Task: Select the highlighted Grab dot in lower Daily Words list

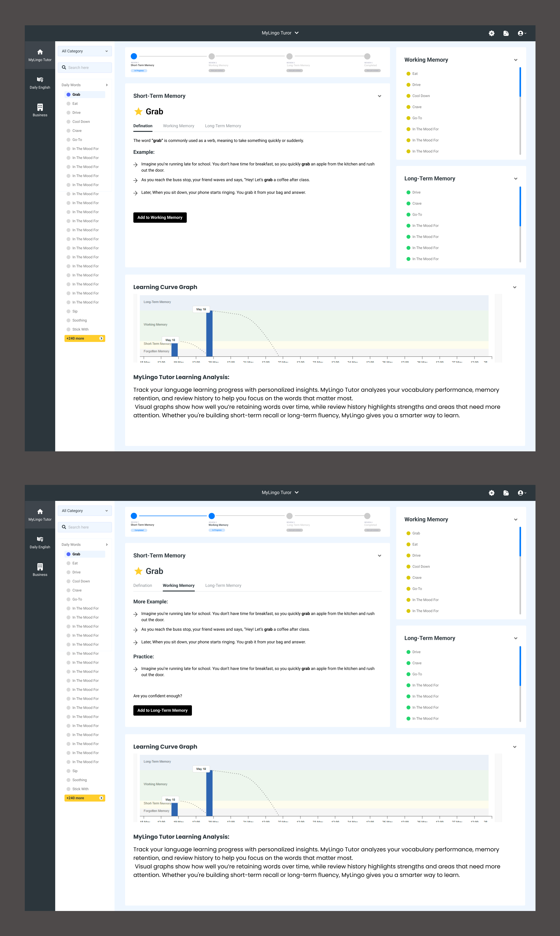Action: click(68, 554)
